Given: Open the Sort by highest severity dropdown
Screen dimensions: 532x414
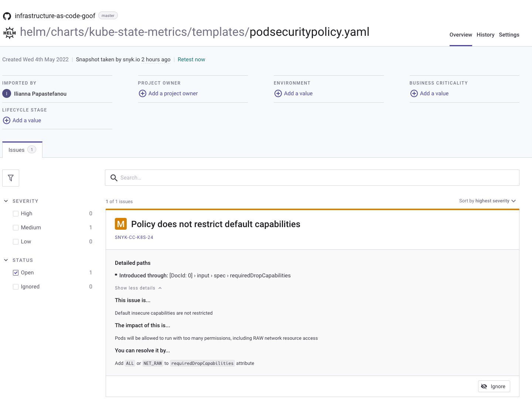Looking at the screenshot, I should [x=487, y=201].
